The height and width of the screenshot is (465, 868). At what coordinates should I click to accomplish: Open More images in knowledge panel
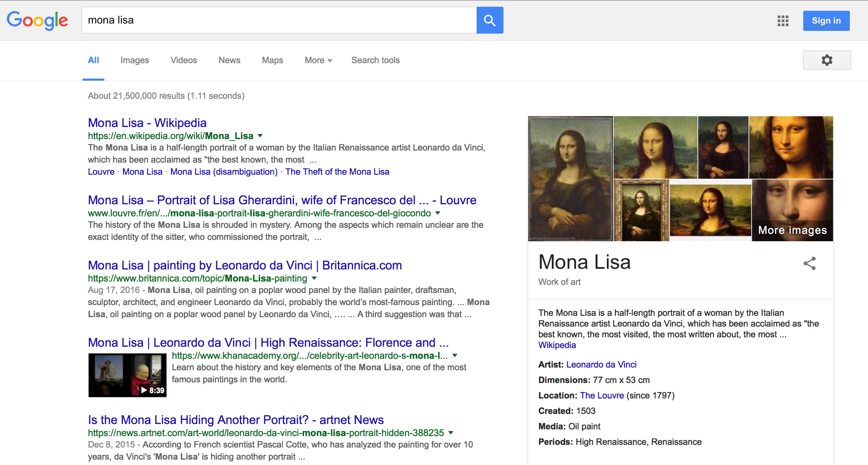(x=792, y=230)
